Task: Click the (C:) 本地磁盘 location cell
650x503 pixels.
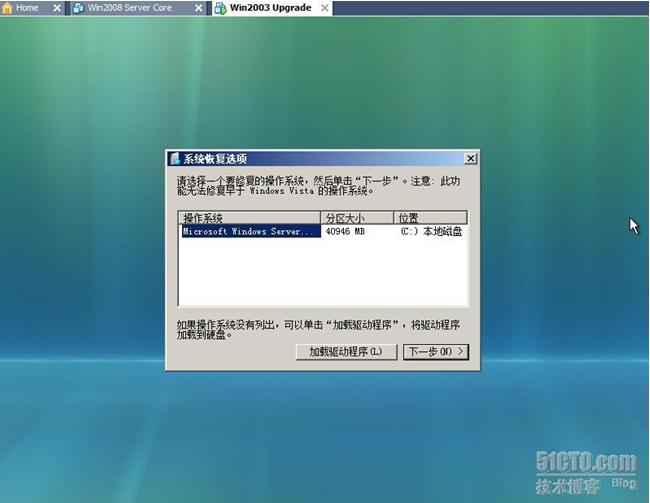Action: [x=430, y=231]
